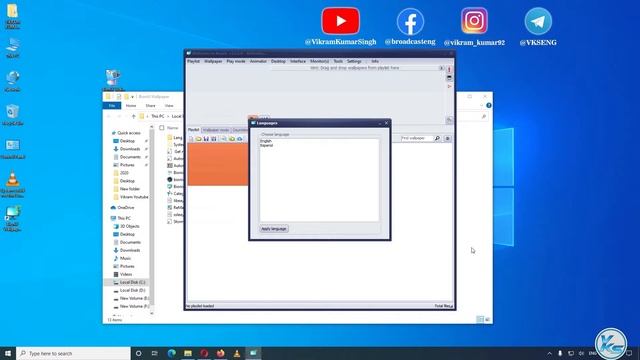Open the Recycle Bin desktop icon
640x360 pixels.
click(x=12, y=115)
